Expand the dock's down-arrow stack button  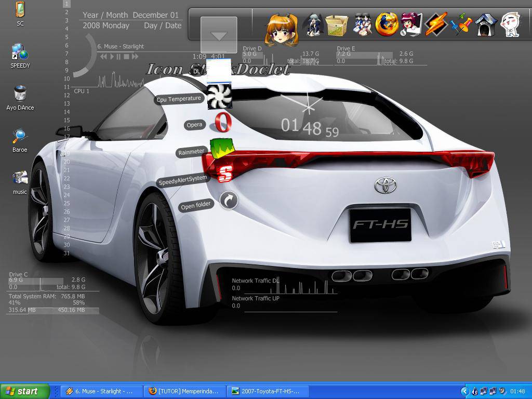click(219, 35)
